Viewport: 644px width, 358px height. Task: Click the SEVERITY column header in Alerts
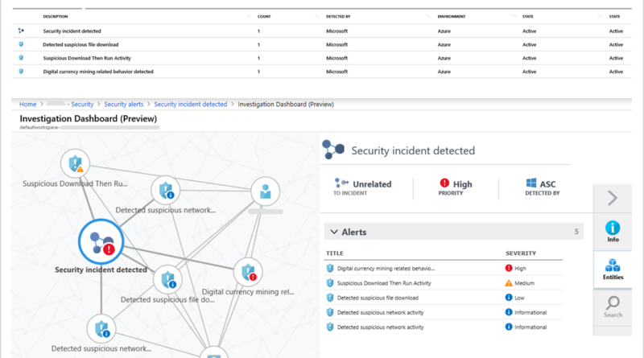(x=520, y=253)
